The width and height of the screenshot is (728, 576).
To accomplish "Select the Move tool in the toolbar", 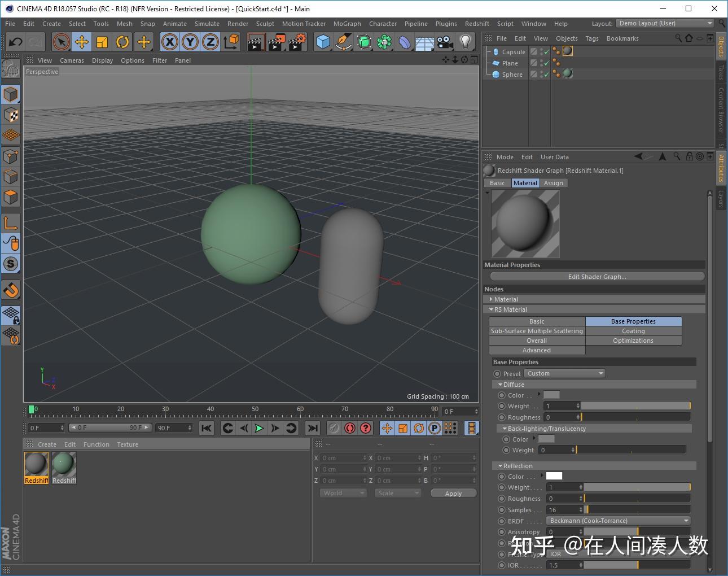I will [x=81, y=42].
